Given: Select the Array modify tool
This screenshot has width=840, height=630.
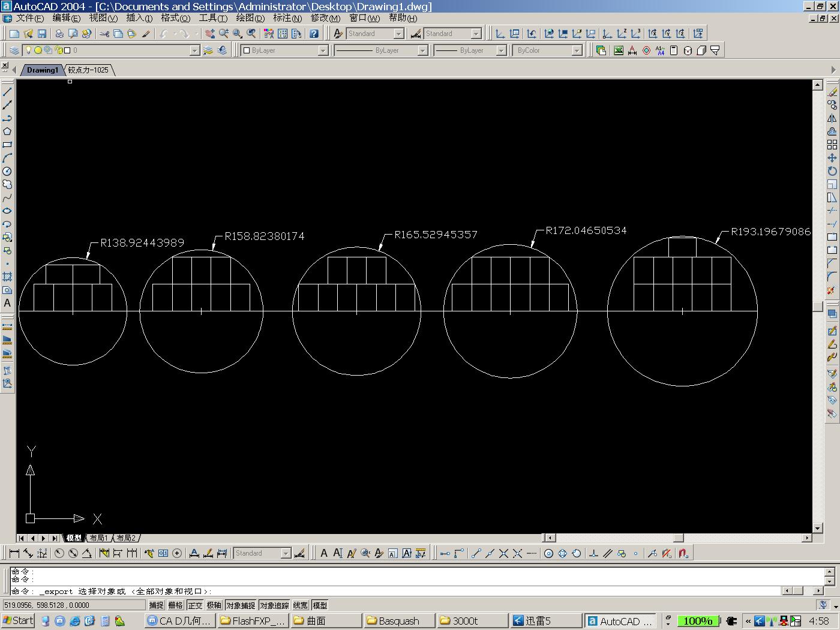Looking at the screenshot, I should point(832,145).
